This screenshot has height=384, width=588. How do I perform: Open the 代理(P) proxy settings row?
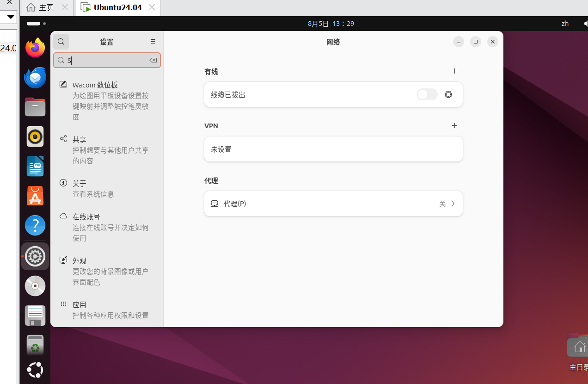[x=333, y=204]
